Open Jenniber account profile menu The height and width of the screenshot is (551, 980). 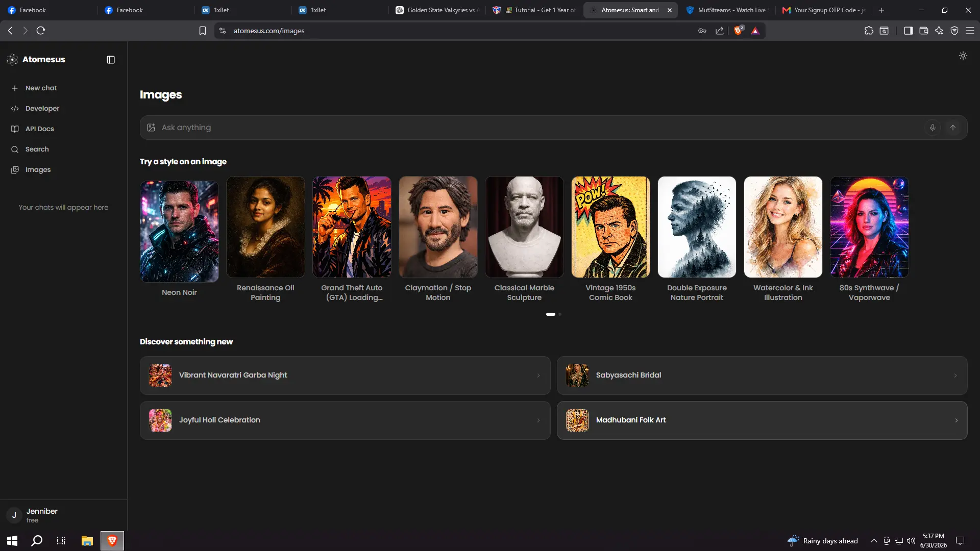pyautogui.click(x=63, y=515)
